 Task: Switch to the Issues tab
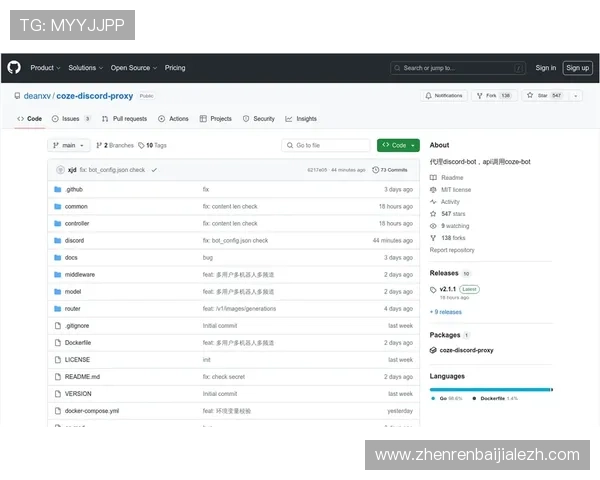71,118
